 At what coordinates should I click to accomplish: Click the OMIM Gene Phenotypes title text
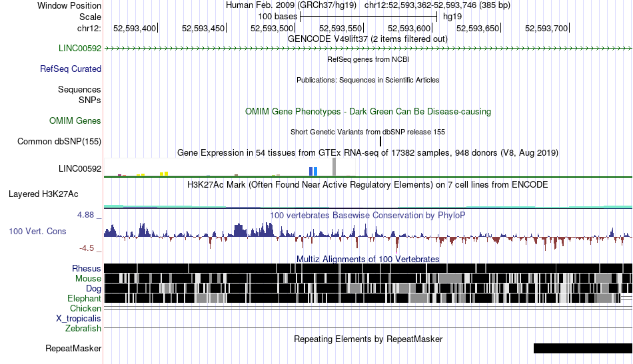coord(368,112)
